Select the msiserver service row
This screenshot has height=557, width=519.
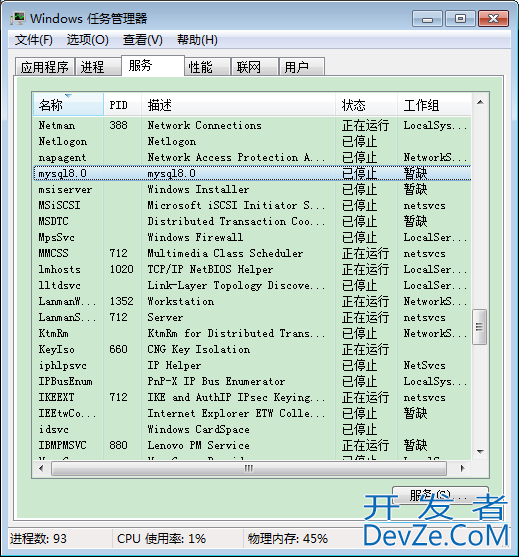pyautogui.click(x=252, y=189)
